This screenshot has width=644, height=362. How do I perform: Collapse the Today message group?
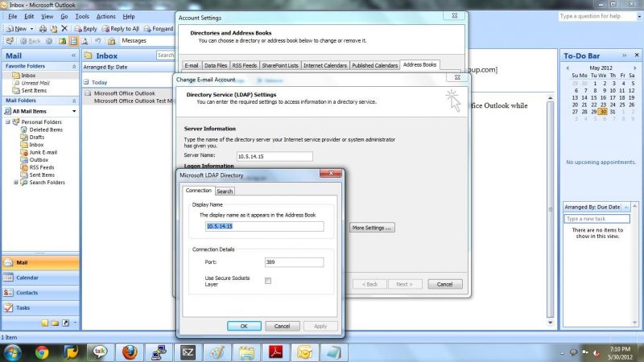[x=86, y=82]
